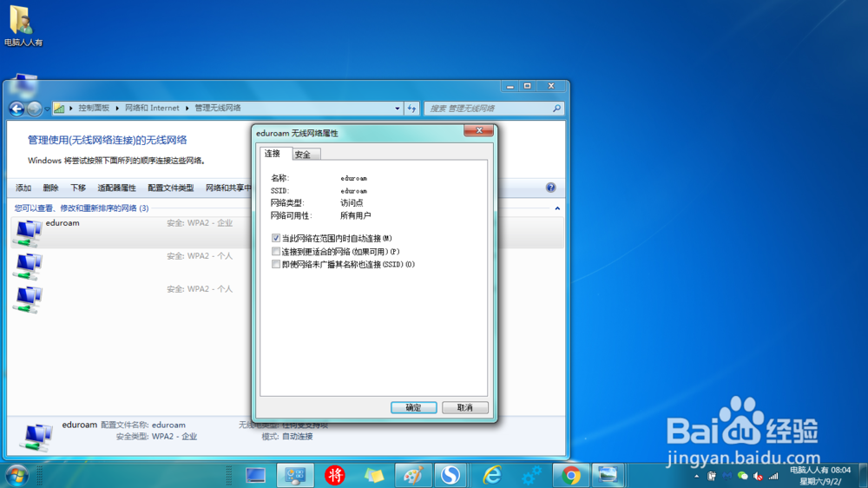The width and height of the screenshot is (868, 488).
Task: Launch Internet Explorer from taskbar
Action: tap(491, 475)
